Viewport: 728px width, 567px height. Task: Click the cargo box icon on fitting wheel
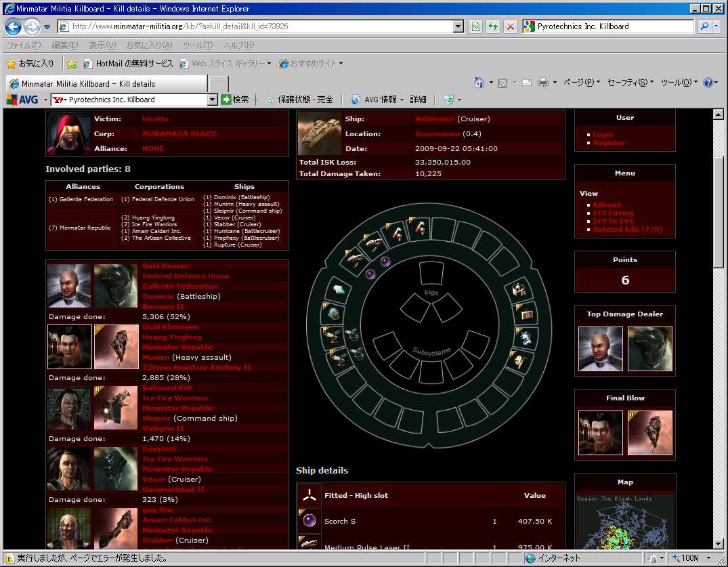click(528, 314)
